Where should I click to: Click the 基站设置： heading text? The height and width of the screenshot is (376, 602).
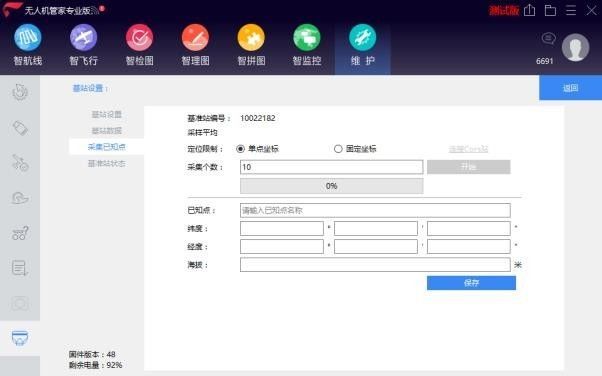pos(90,88)
